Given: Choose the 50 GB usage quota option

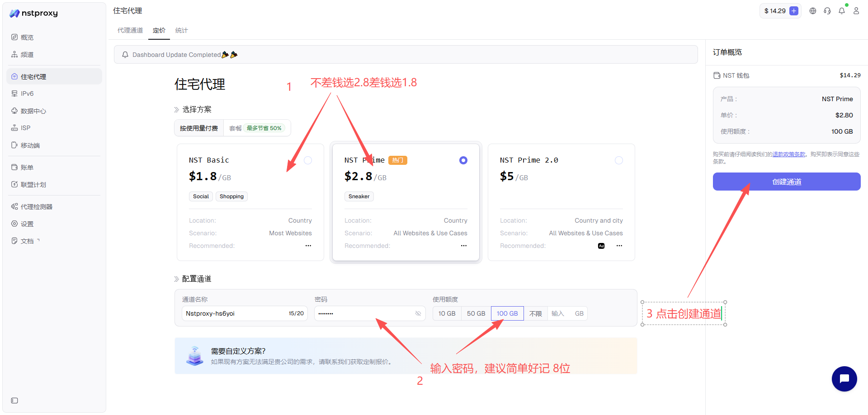Looking at the screenshot, I should [476, 313].
